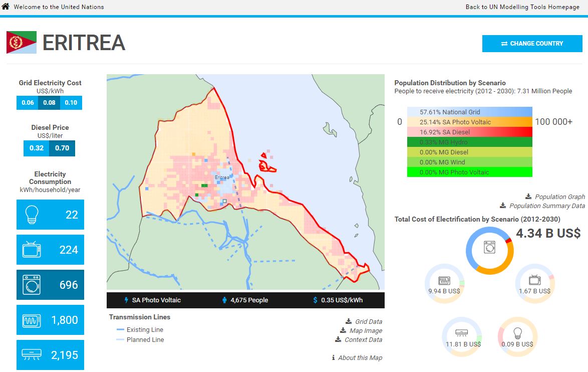Select grid electricity cost 0.10

pyautogui.click(x=71, y=102)
